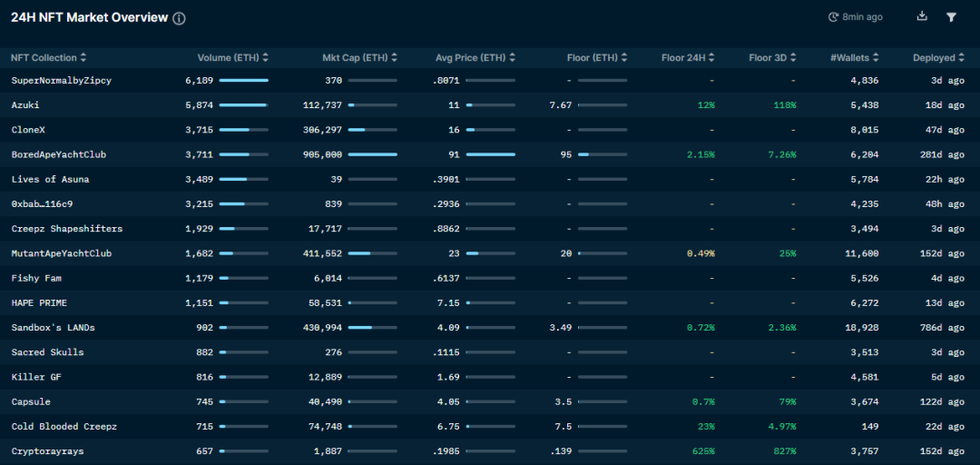Image resolution: width=980 pixels, height=465 pixels.
Task: Select MutantApeYachtClub row name
Action: click(x=62, y=253)
